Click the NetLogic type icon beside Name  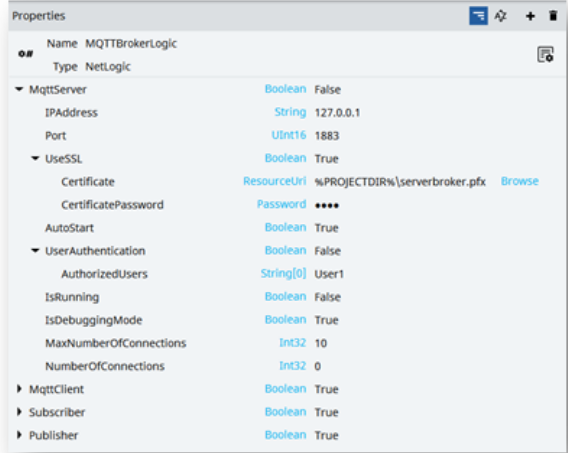tap(26, 54)
